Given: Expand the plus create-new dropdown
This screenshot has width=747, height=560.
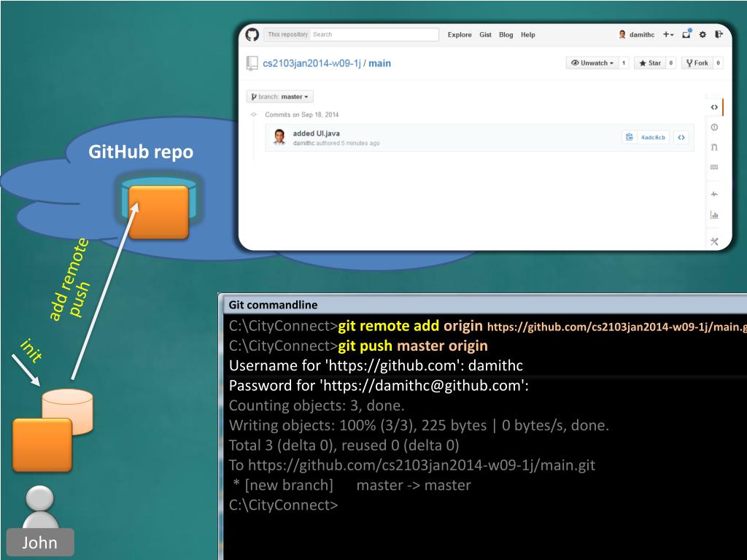Looking at the screenshot, I should pyautogui.click(x=668, y=35).
